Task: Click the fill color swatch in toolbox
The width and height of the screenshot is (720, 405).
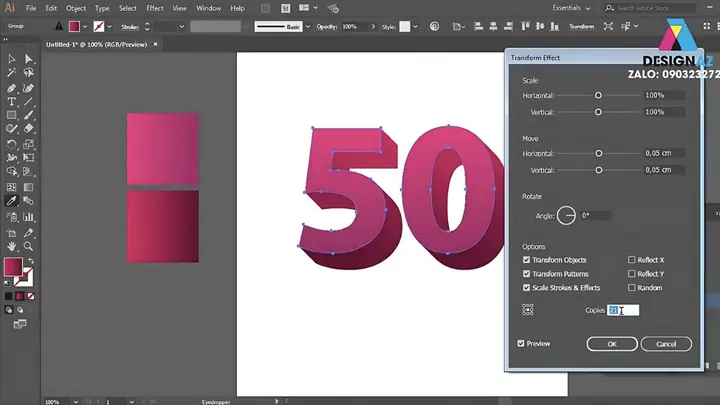Action: 13,267
